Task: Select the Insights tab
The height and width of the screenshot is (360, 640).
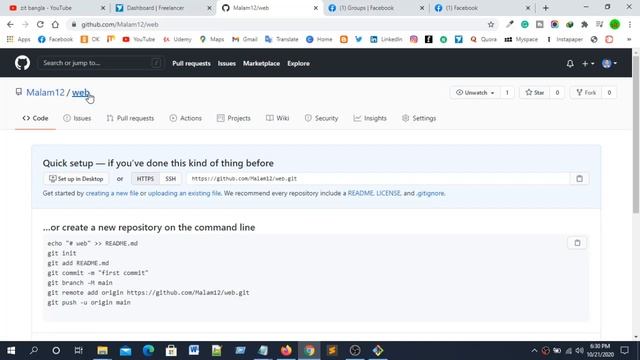Action: coord(370,118)
